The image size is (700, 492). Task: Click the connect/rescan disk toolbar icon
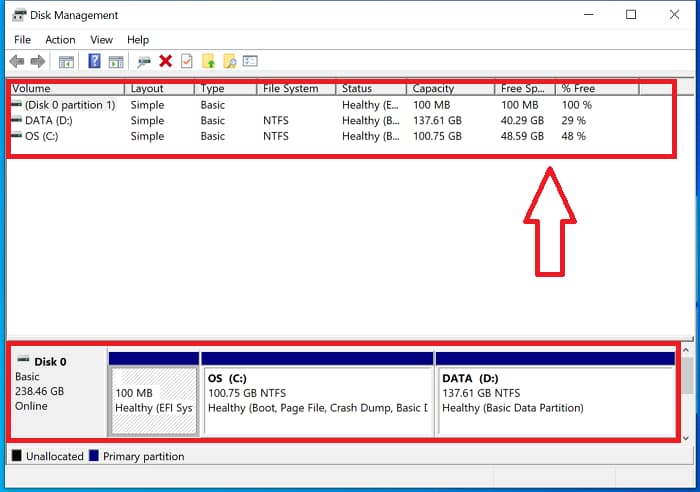pyautogui.click(x=144, y=62)
